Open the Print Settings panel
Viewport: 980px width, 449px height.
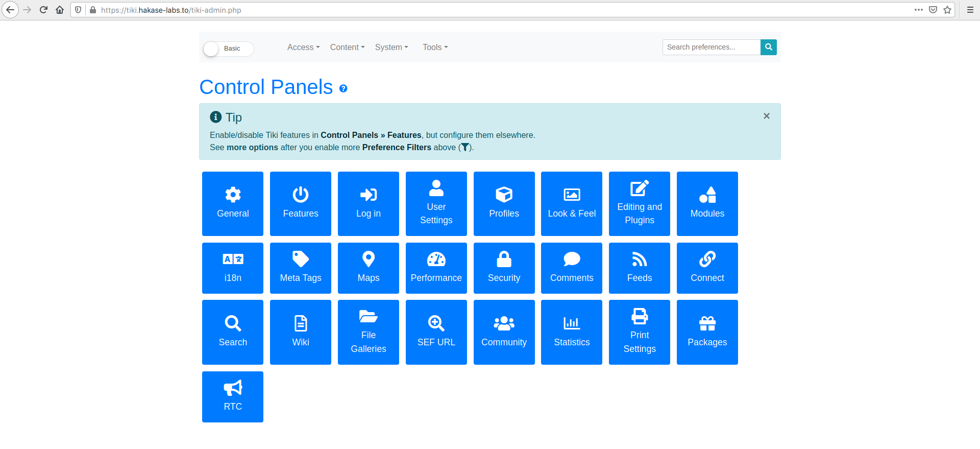tap(640, 332)
